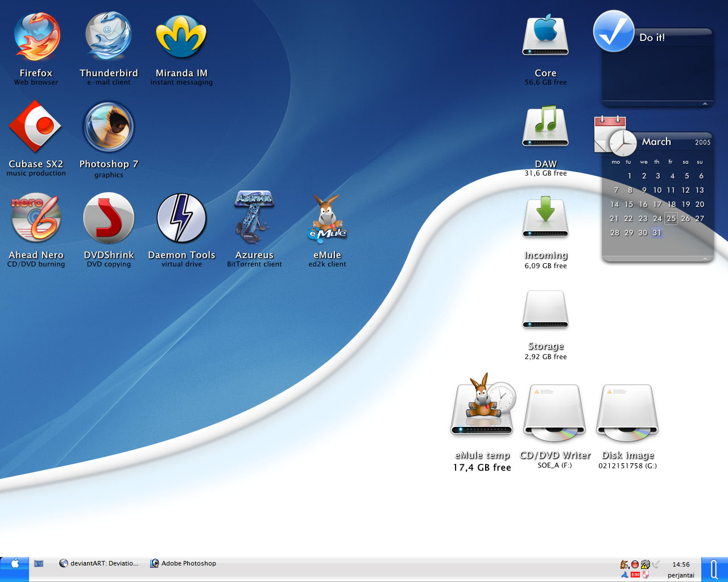Screen dimensions: 728x582
Task: Open DVDShrink DVD copying icon
Action: coord(109,218)
